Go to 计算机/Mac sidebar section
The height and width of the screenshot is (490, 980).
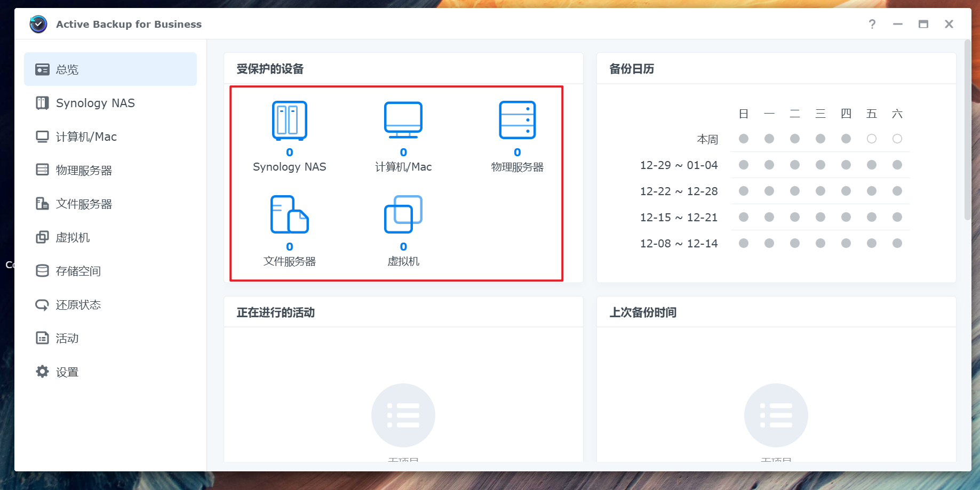pos(110,136)
